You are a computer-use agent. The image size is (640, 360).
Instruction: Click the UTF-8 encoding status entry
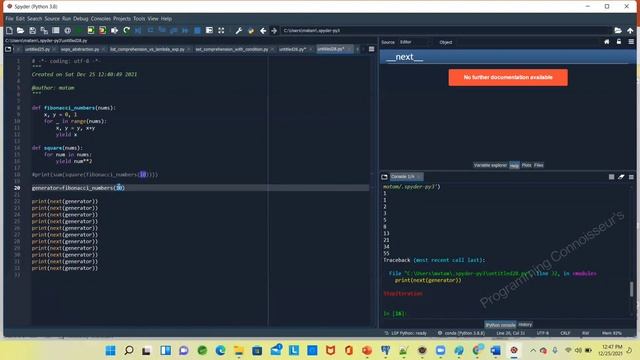click(x=542, y=333)
